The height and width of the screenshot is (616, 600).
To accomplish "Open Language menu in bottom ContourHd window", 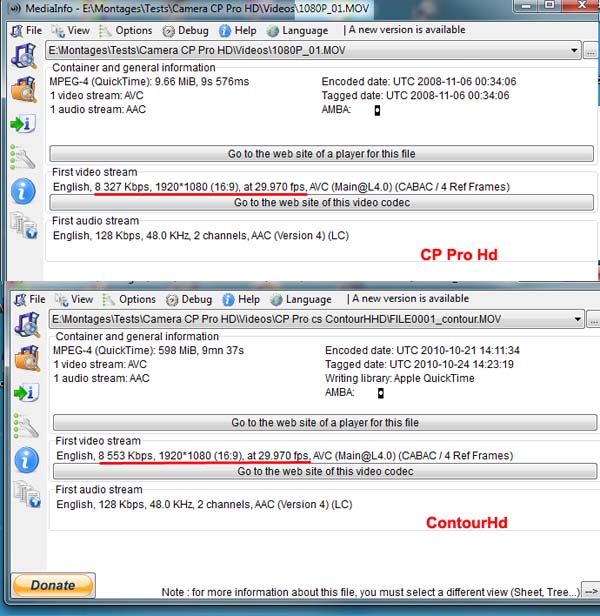I will [x=301, y=299].
